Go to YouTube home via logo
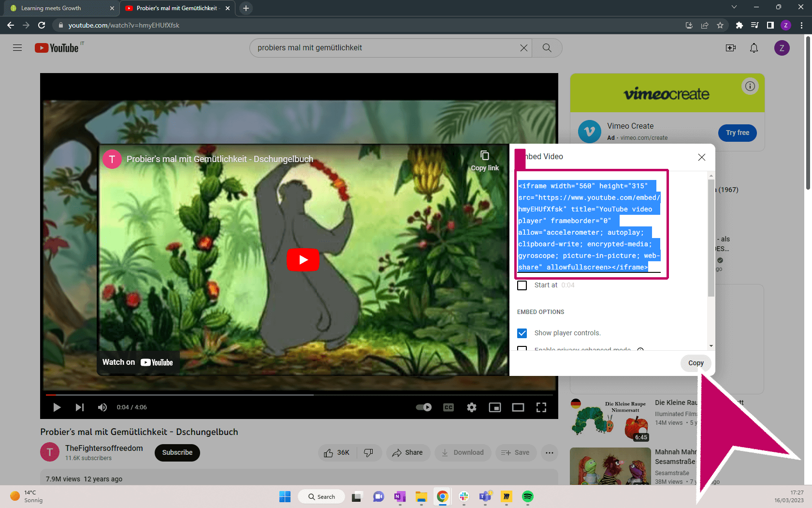812x508 pixels. click(x=57, y=48)
